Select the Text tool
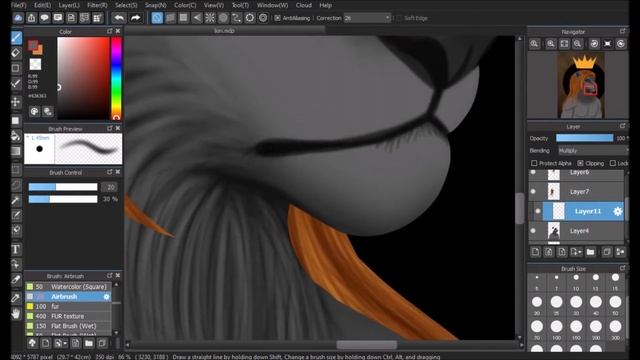 click(x=16, y=249)
